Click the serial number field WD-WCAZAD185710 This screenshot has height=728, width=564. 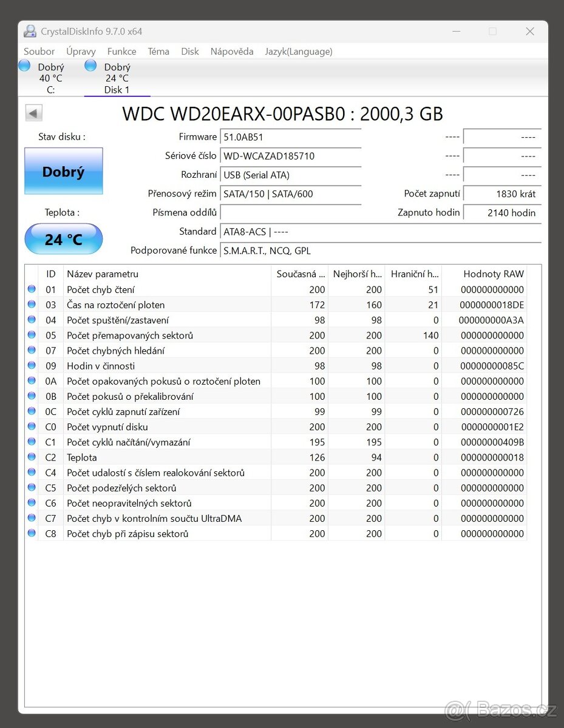(291, 156)
